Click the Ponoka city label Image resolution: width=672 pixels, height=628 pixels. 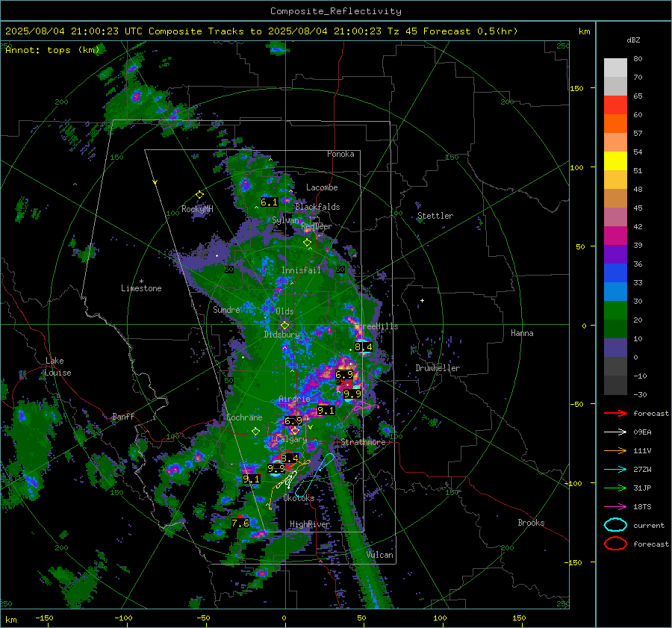[x=340, y=154]
